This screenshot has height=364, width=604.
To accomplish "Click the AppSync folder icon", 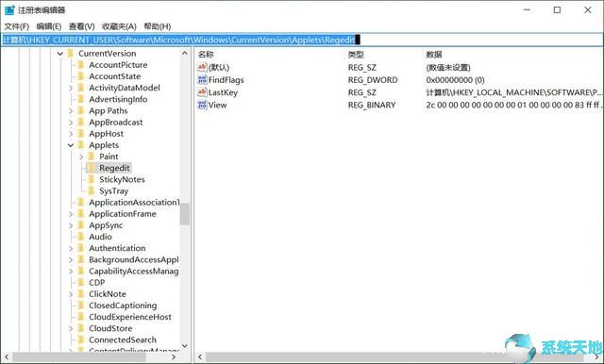I will click(x=81, y=225).
